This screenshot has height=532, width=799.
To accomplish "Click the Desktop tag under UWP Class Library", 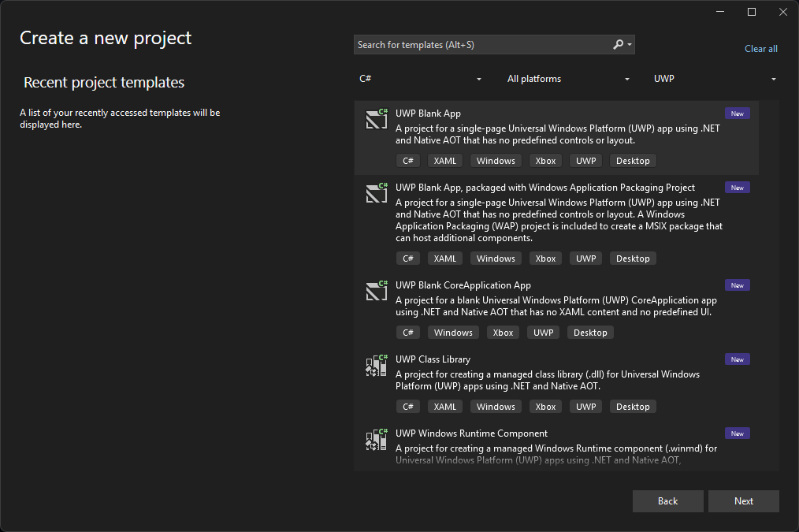I will [x=633, y=407].
